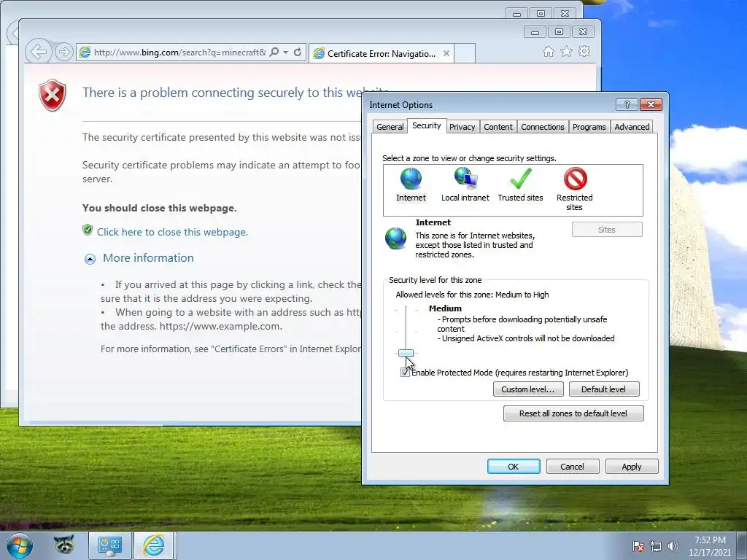The image size is (747, 560).
Task: Switch to the General tab
Action: pos(390,127)
